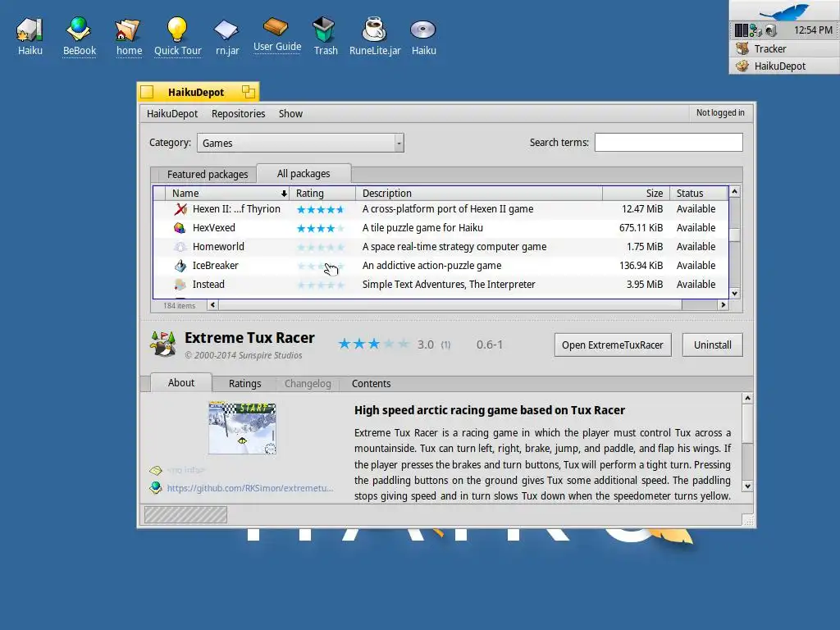Image resolution: width=840 pixels, height=630 pixels.
Task: Open the User Guide book icon
Action: pyautogui.click(x=276, y=27)
